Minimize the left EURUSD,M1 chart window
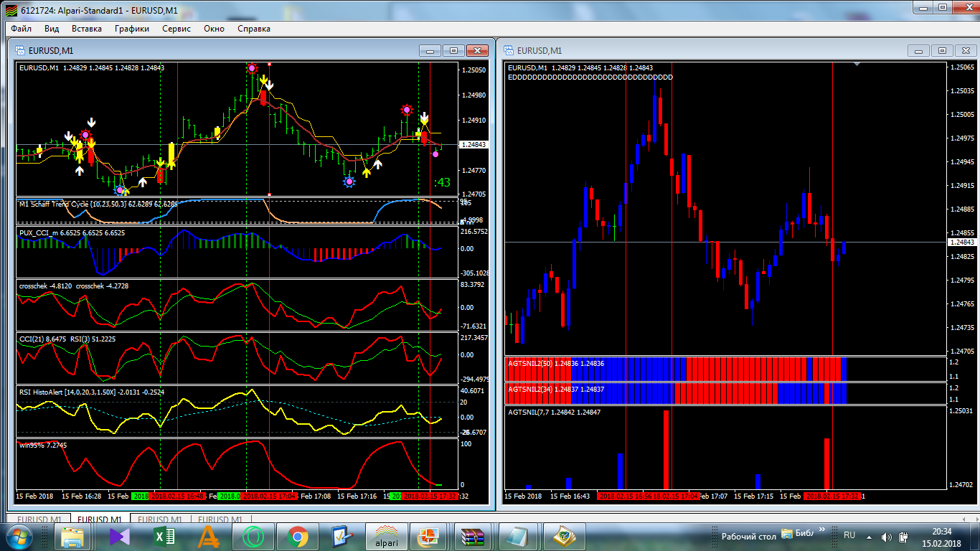Image resolution: width=980 pixels, height=551 pixels. pyautogui.click(x=430, y=50)
